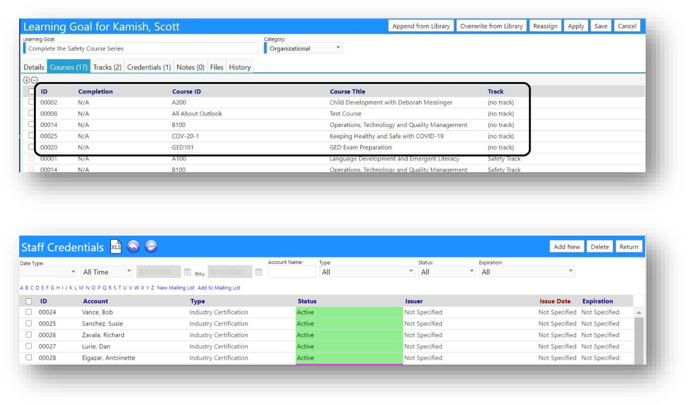Open the Tracks (2) tab
Image resolution: width=687 pixels, height=405 pixels.
tap(107, 67)
